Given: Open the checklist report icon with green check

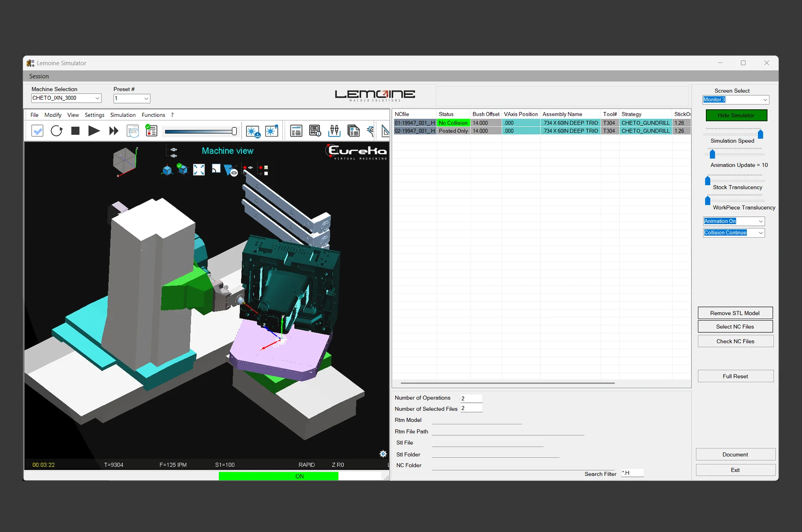Looking at the screenshot, I should tap(151, 131).
